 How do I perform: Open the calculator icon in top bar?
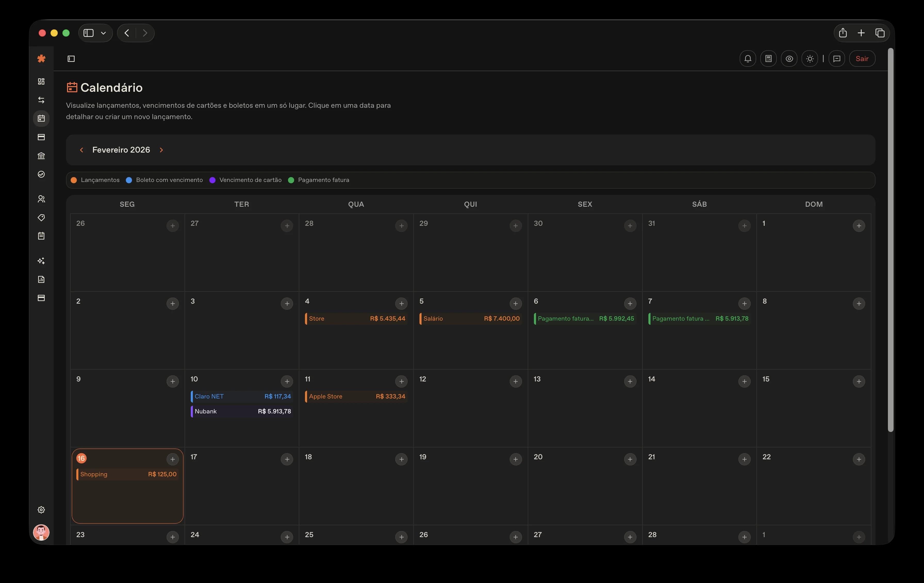pos(769,58)
